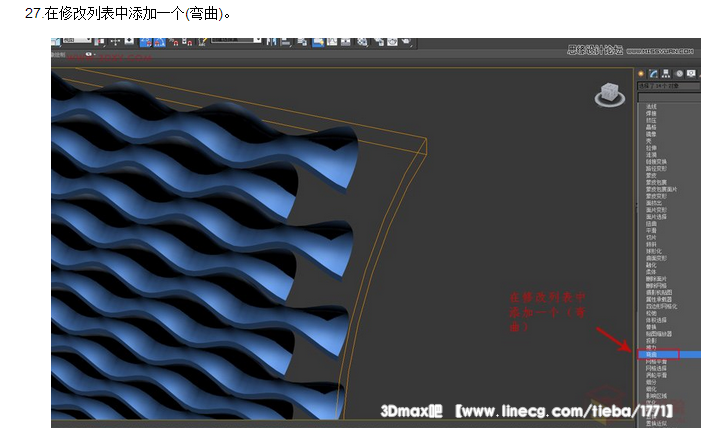Choose 焊接 modifier from the list
The width and height of the screenshot is (702, 428).
[x=651, y=114]
